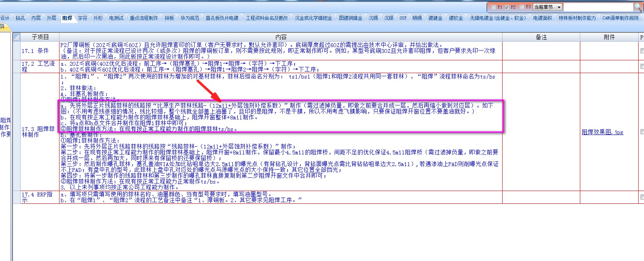Open the OSP tab
Screen dimensions: 644x261
coord(403,18)
